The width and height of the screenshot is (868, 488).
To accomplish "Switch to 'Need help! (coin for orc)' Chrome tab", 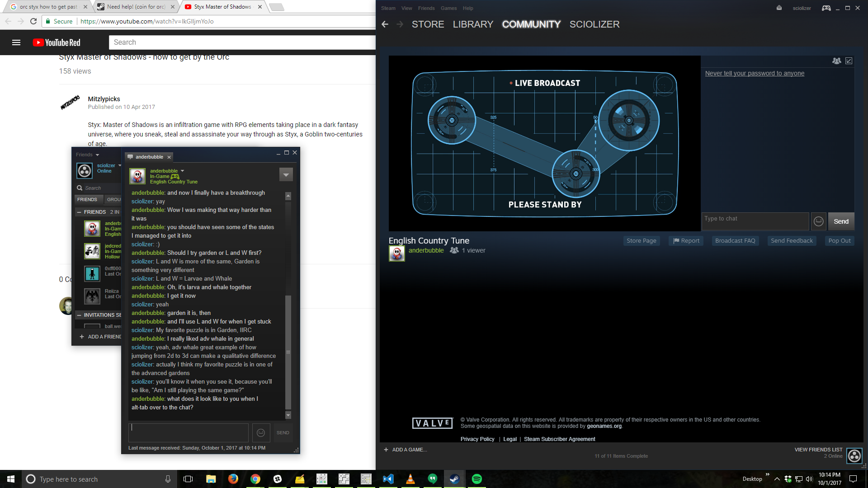I will click(x=136, y=7).
